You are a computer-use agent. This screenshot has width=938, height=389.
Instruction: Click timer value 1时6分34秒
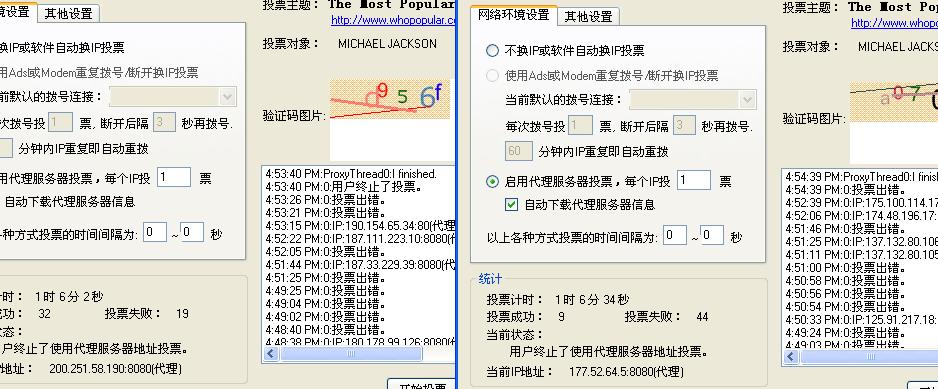pyautogui.click(x=592, y=300)
